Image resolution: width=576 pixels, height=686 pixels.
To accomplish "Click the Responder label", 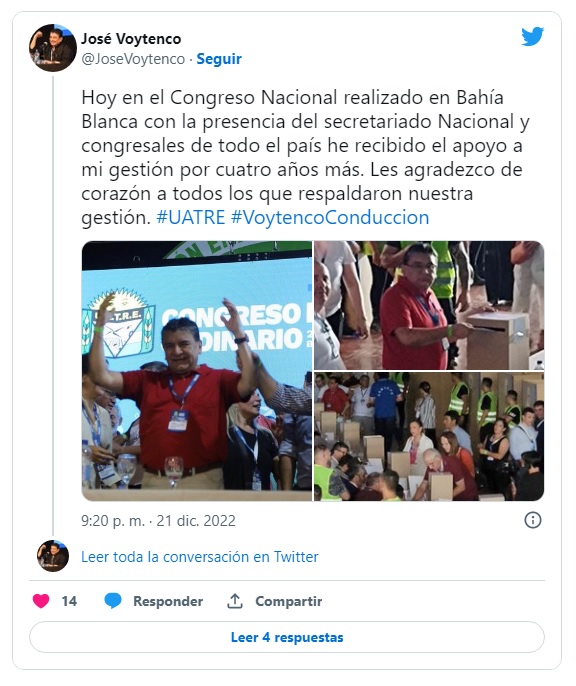I will (x=168, y=601).
